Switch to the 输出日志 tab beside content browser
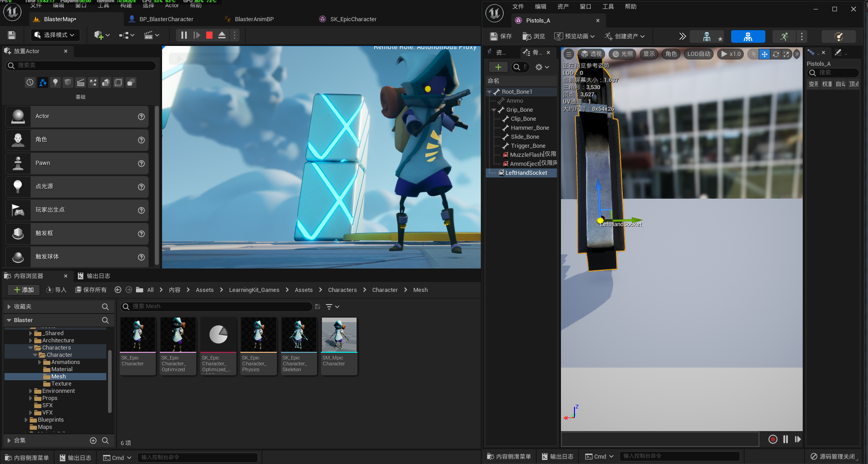The image size is (868, 464). (x=94, y=276)
